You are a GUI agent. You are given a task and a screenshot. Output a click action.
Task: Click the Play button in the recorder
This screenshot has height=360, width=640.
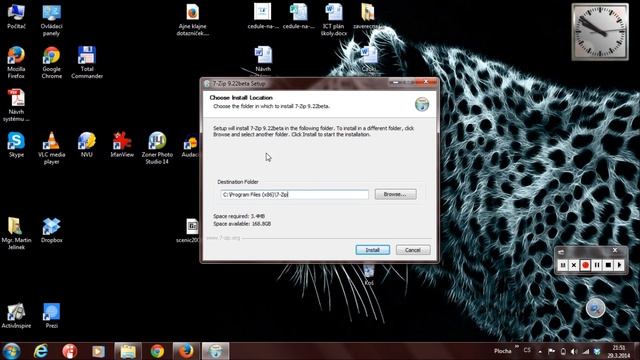click(x=619, y=265)
